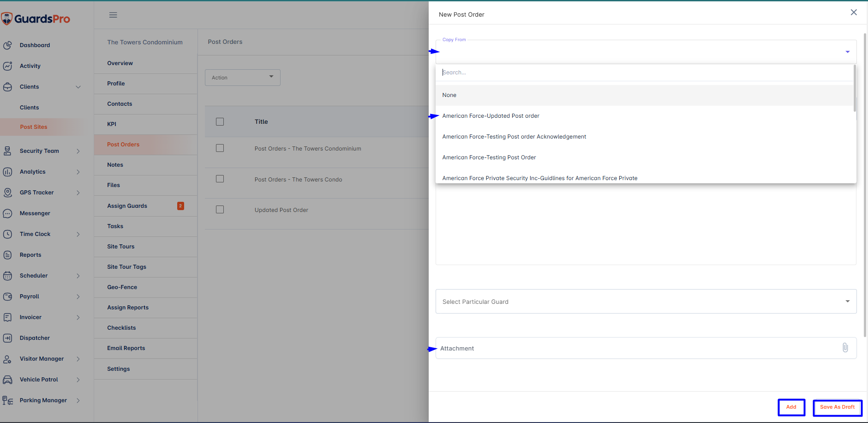Viewport: 868px width, 423px height.
Task: Select American Force-Updated Post order option
Action: pos(645,116)
